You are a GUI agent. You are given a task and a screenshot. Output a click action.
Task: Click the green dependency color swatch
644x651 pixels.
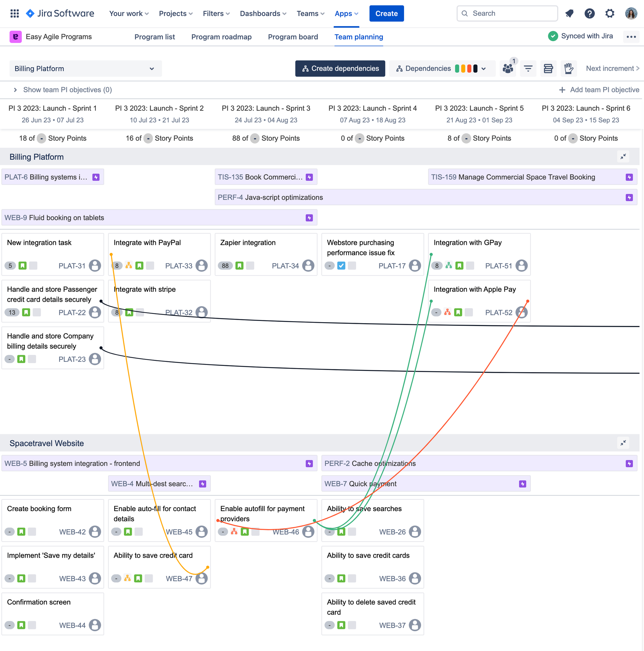point(457,69)
